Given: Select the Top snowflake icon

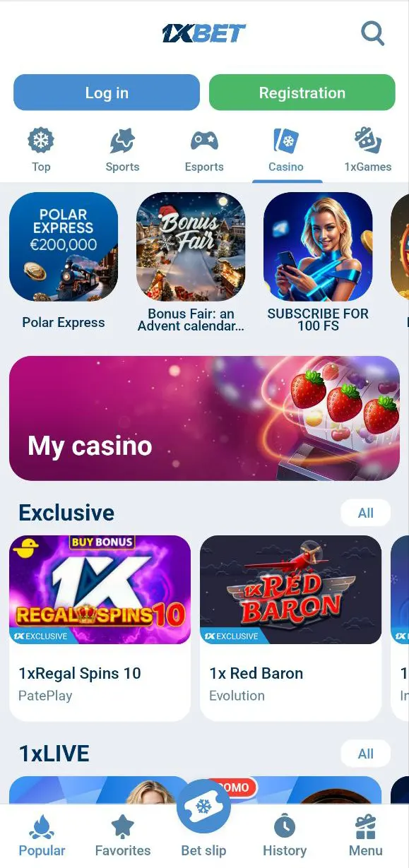Looking at the screenshot, I should pos(41,141).
